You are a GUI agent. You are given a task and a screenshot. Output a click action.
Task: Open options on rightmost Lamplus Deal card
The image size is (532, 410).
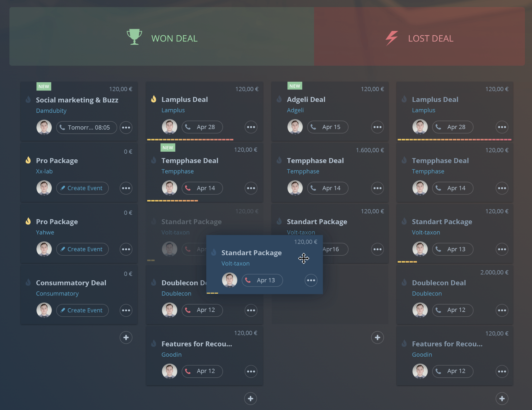click(x=502, y=127)
